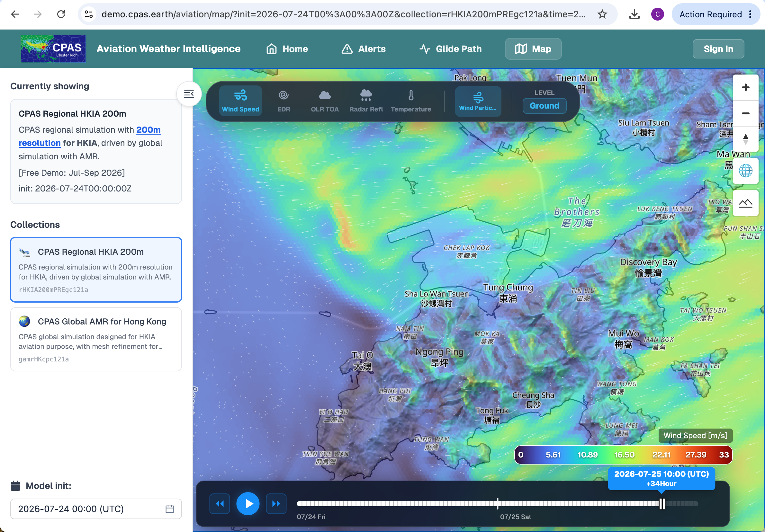Click the 07/24 Fri timeline label
765x532 pixels.
311,517
